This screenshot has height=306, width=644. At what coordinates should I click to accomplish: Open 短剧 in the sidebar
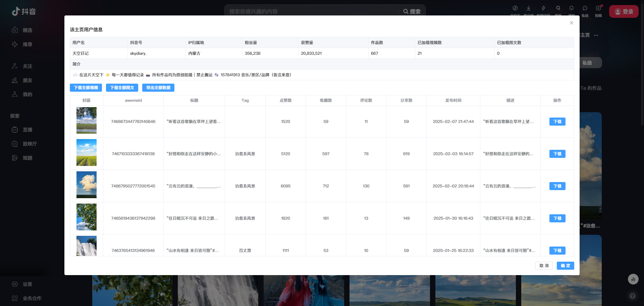click(x=22, y=158)
